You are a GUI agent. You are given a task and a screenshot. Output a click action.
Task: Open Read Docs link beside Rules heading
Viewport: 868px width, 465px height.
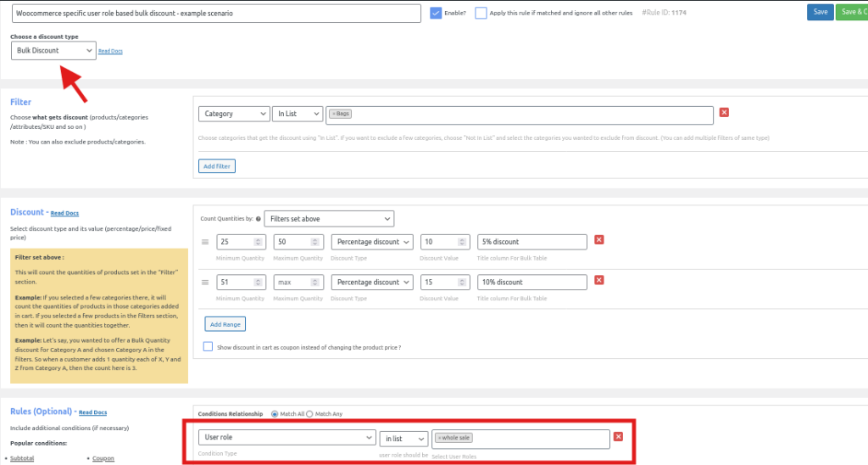click(x=93, y=413)
